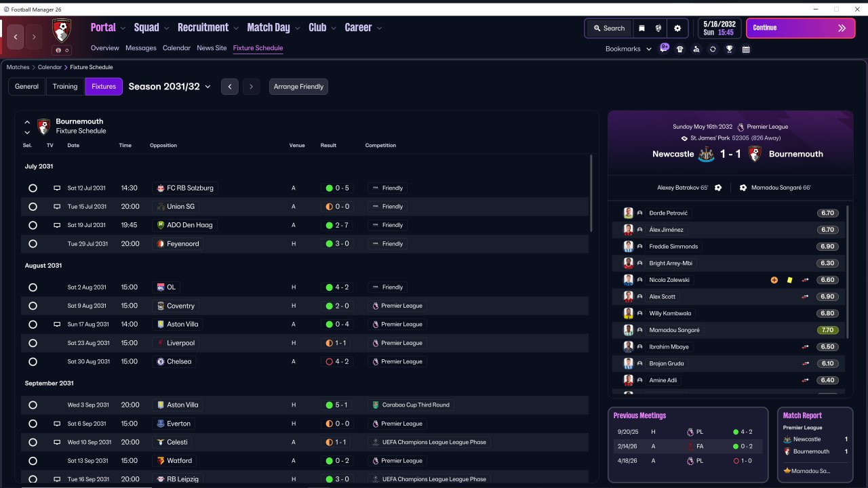The width and height of the screenshot is (868, 488).
Task: Click Mamadou Sangaré player portrait in lineup
Action: pos(629,330)
